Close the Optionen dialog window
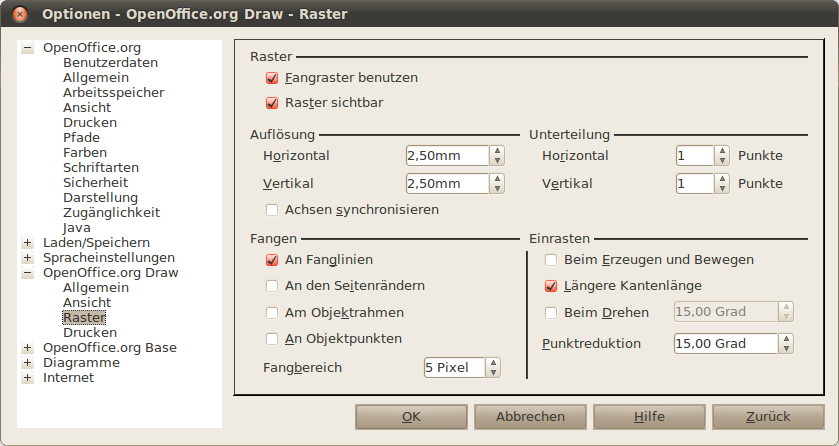 click(20, 15)
